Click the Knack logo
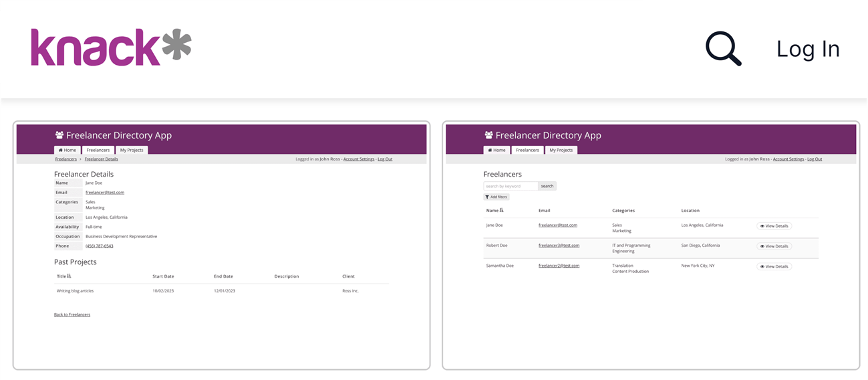868x380 pixels. (x=111, y=47)
